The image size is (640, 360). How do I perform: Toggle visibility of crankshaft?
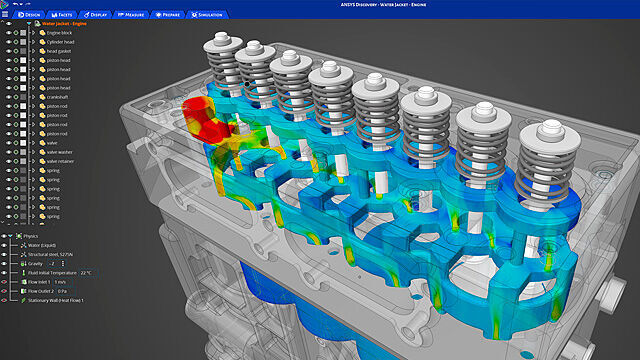coord(9,97)
